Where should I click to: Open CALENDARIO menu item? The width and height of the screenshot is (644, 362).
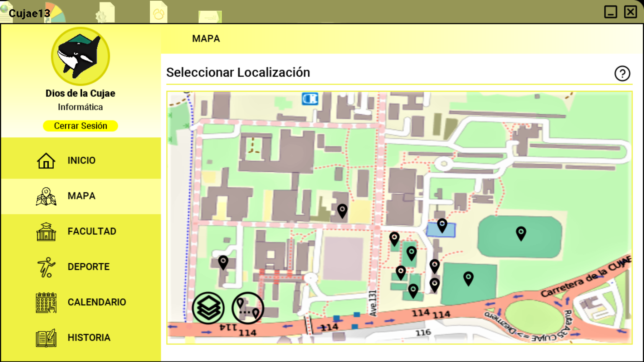[81, 302]
